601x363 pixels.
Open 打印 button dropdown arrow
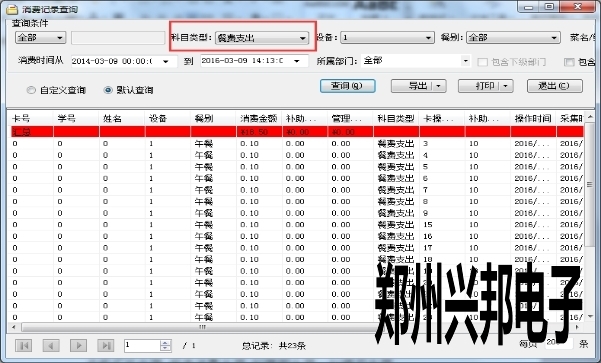(506, 86)
